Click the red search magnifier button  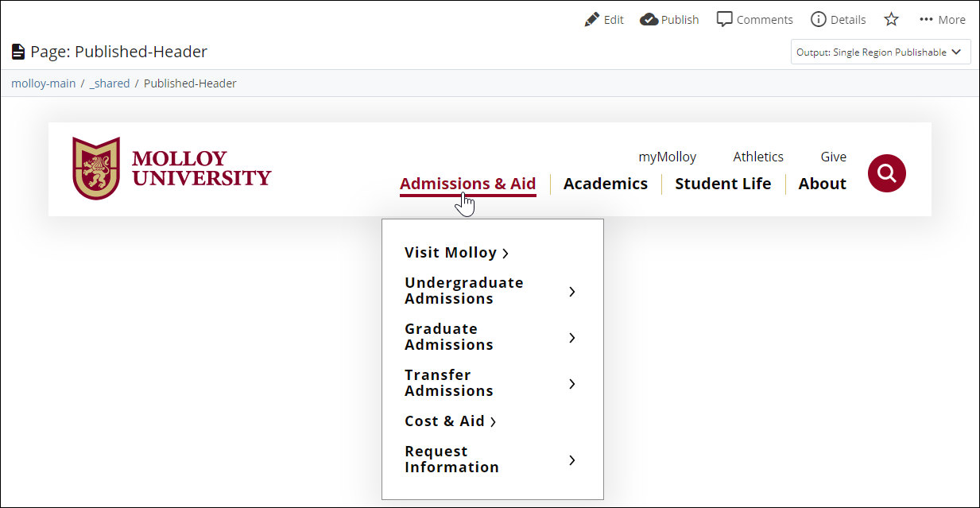[x=887, y=173]
